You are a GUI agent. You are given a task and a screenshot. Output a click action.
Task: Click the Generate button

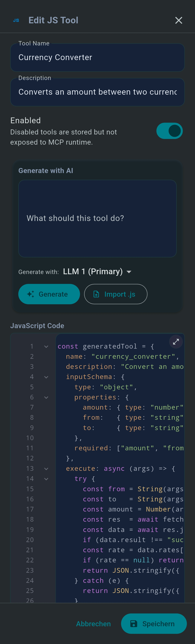(49, 294)
